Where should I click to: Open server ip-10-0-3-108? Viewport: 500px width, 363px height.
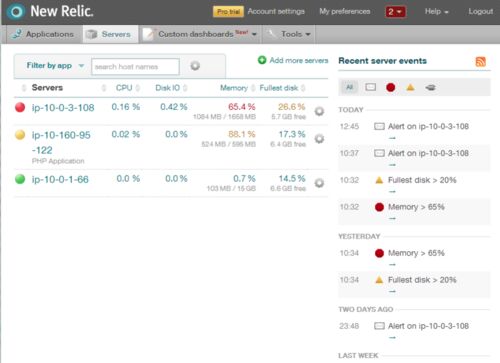tap(63, 108)
